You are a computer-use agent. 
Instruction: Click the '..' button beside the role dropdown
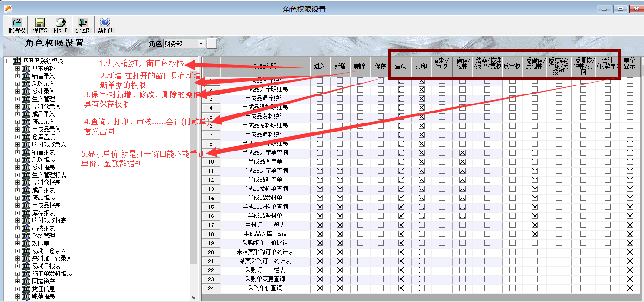click(212, 44)
